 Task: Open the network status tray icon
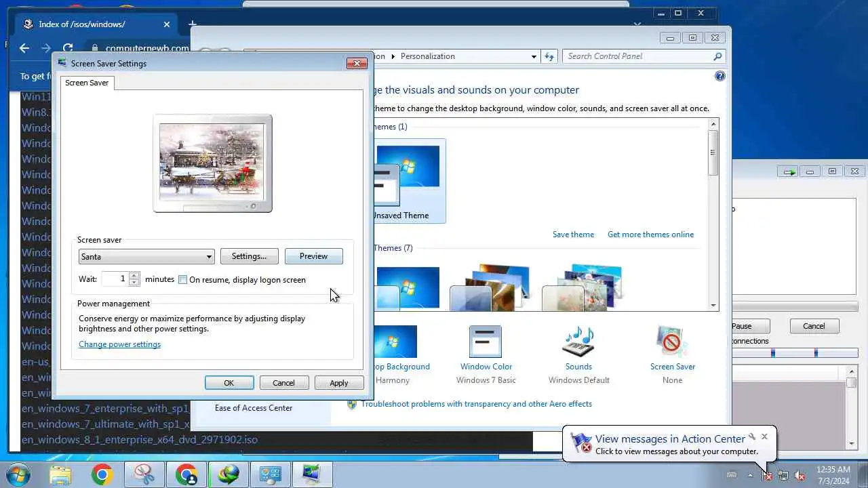pos(783,475)
